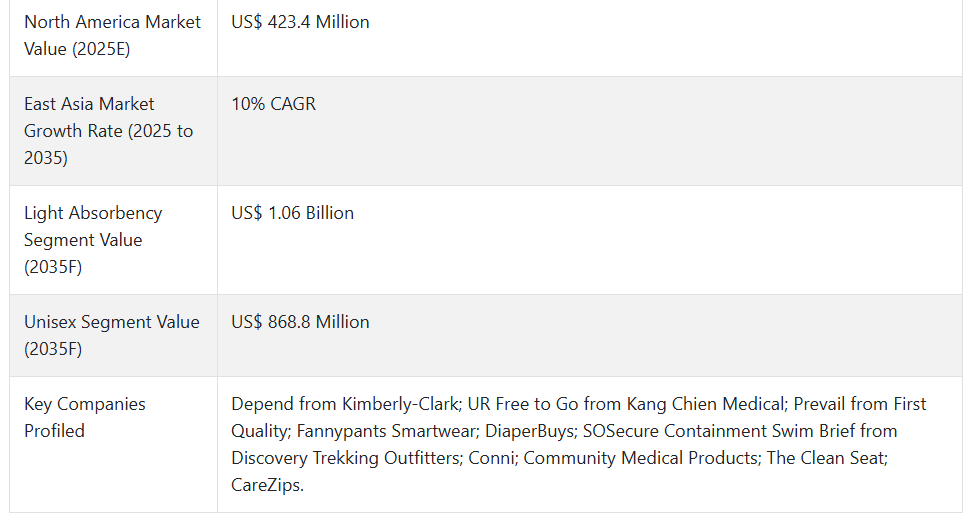Viewport: 972px width, 513px height.
Task: Click the Unisex Segment Value label cell
Action: click(112, 335)
